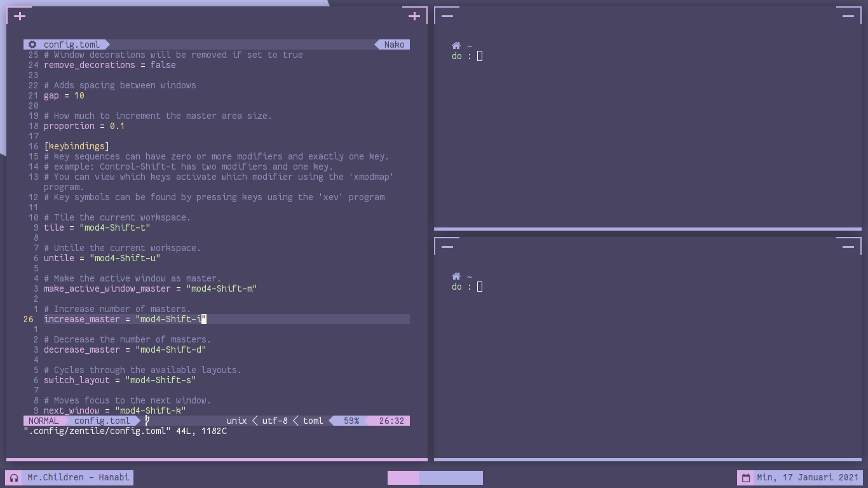The width and height of the screenshot is (868, 488).
Task: Click the "Min, 17 Januari 2021" date label
Action: tap(808, 478)
